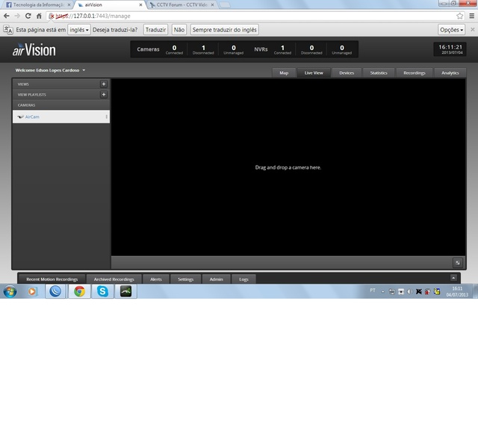Screen dimensions: 478x448
Task: Click the translate icon in the translate bar
Action: (8, 30)
